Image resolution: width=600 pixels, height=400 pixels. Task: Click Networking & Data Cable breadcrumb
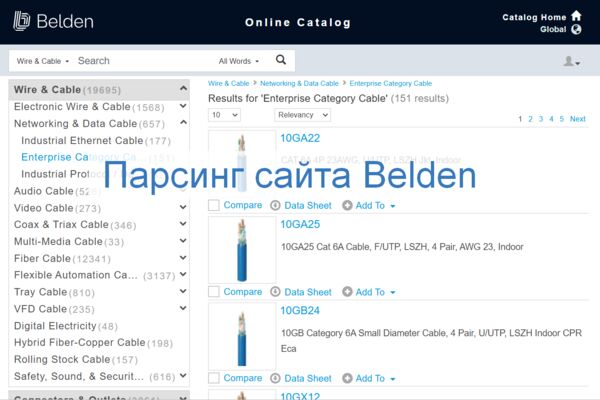click(x=299, y=83)
